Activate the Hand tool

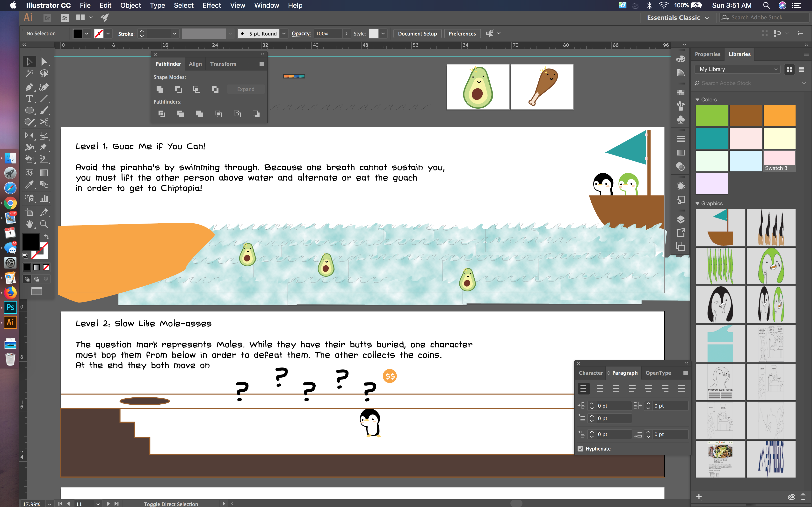[29, 224]
